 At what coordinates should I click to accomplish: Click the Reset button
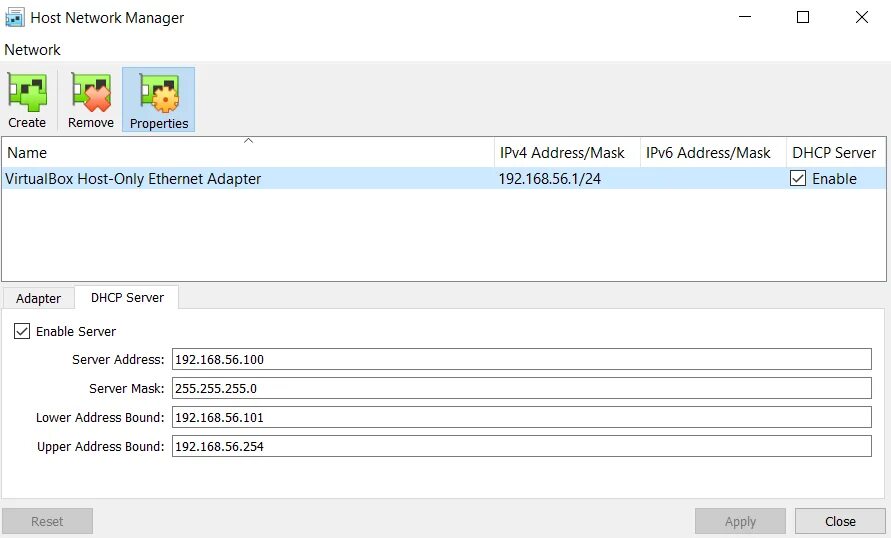47,521
